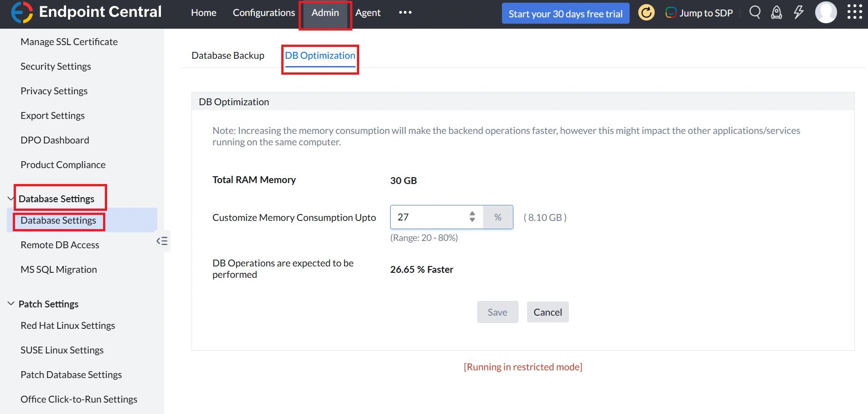Click Jump to SDP link
The height and width of the screenshot is (414, 868).
tap(699, 13)
